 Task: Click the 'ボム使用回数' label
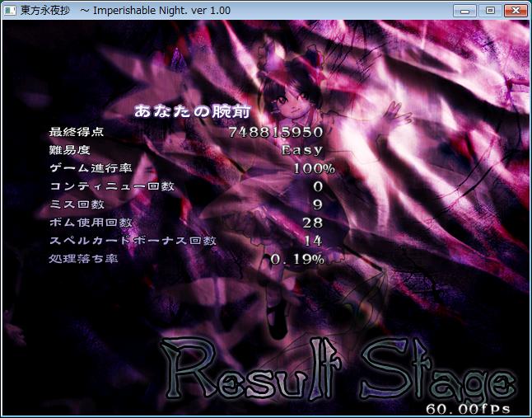[x=91, y=223]
